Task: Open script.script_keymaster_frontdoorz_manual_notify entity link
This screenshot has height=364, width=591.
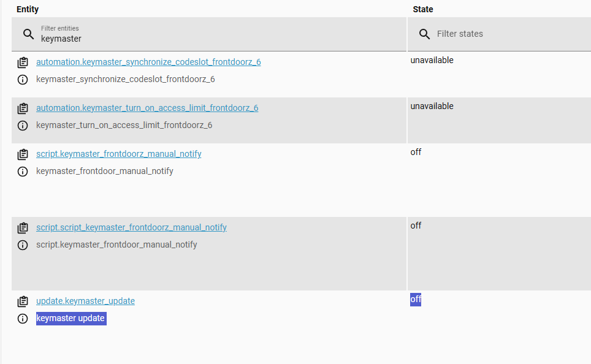Action: 131,227
